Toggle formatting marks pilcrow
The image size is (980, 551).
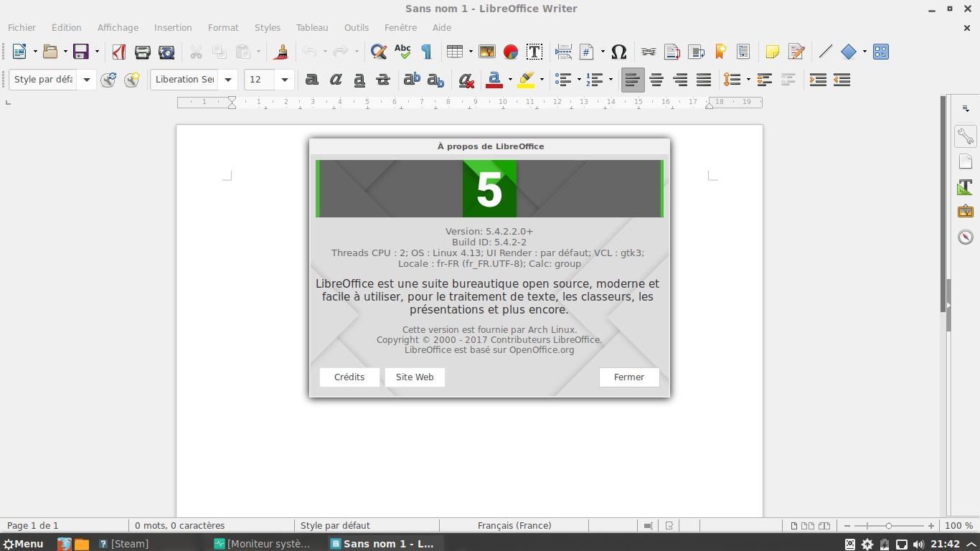click(x=426, y=52)
